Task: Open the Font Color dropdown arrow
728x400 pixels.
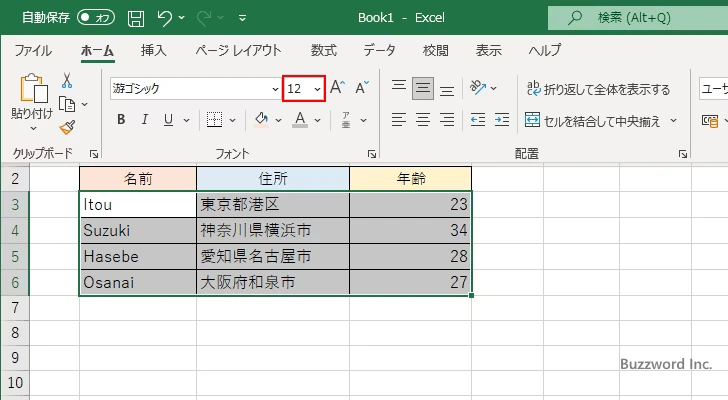Action: point(318,120)
